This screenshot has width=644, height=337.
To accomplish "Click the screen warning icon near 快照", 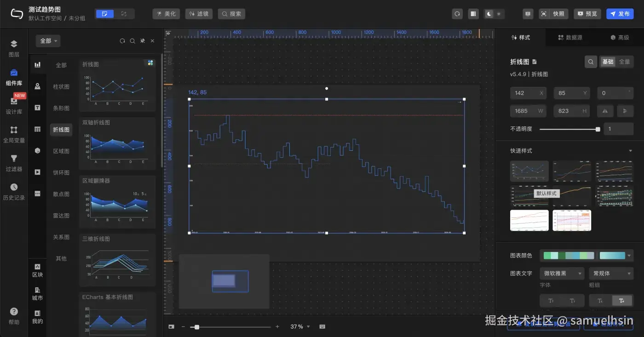I will (x=528, y=14).
